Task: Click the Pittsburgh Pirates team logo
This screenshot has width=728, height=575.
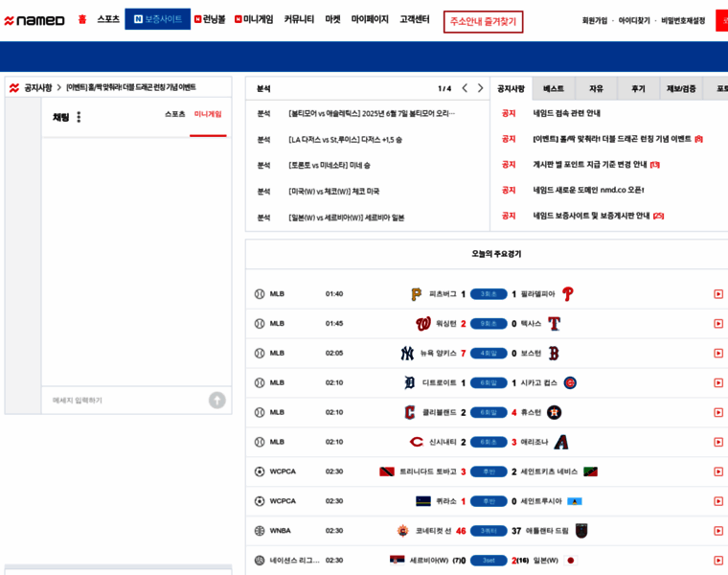Action: [416, 294]
